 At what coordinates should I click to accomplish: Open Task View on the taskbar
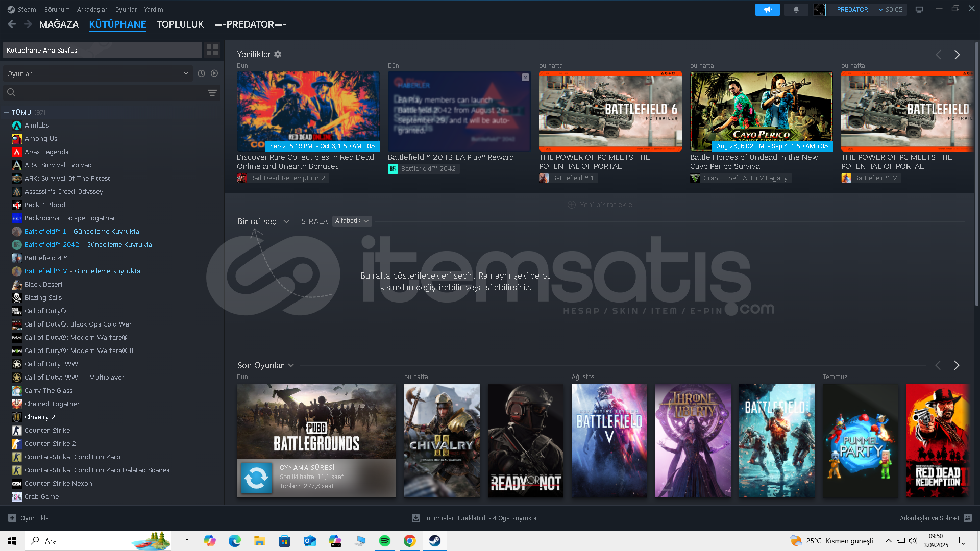point(184,541)
